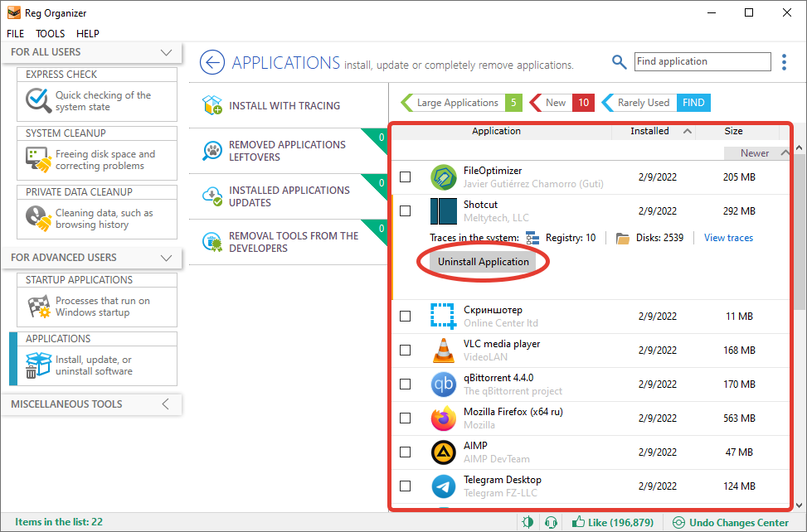The height and width of the screenshot is (532, 807).
Task: Open View traces for Shotcut
Action: pyautogui.click(x=727, y=238)
